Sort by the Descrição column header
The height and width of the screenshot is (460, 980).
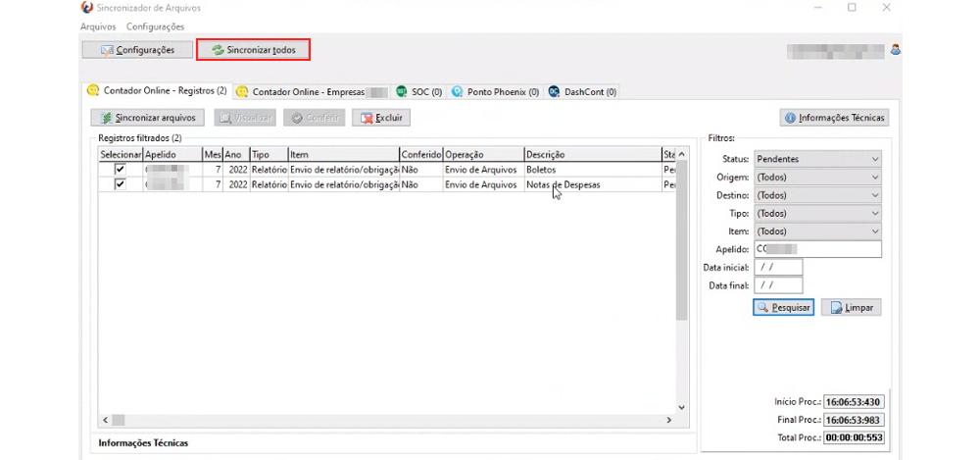(591, 155)
